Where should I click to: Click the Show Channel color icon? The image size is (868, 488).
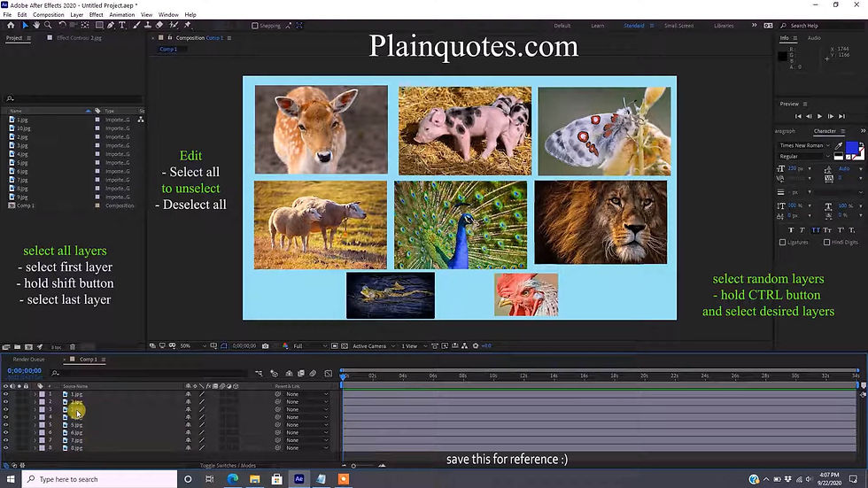pos(285,345)
